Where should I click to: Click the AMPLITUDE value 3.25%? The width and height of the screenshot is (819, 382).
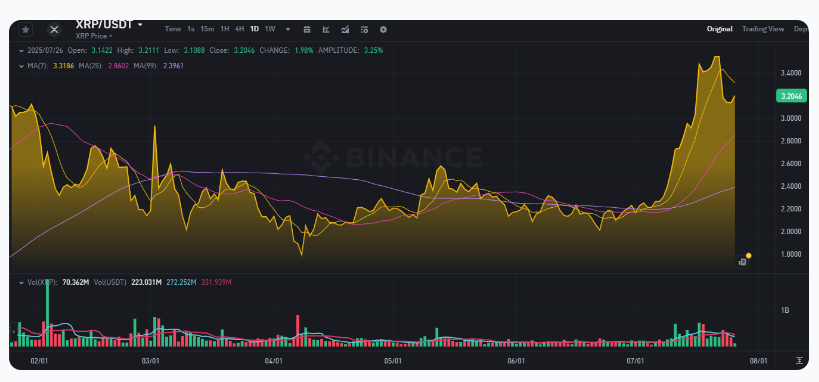[x=373, y=51]
